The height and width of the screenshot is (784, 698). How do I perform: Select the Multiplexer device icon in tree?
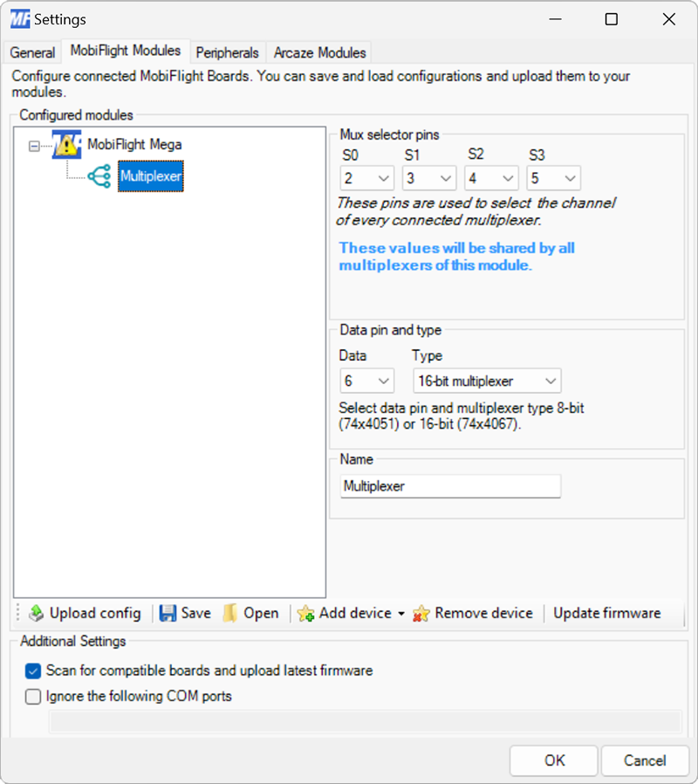pos(99,175)
